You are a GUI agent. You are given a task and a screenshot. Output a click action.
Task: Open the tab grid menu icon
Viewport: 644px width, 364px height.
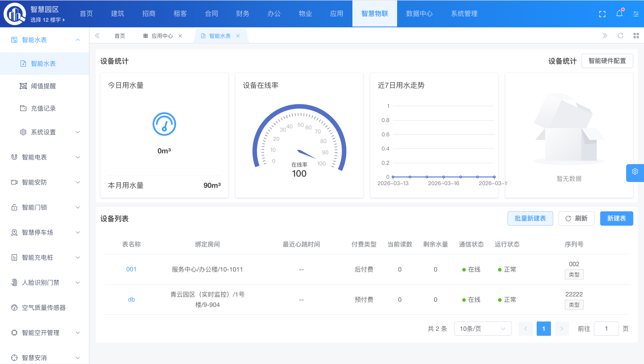point(636,36)
